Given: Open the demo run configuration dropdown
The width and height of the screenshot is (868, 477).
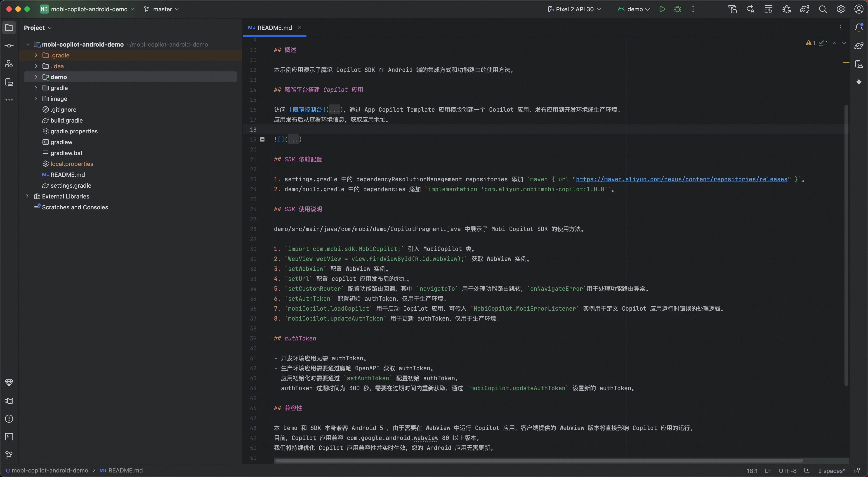Looking at the screenshot, I should pyautogui.click(x=633, y=9).
